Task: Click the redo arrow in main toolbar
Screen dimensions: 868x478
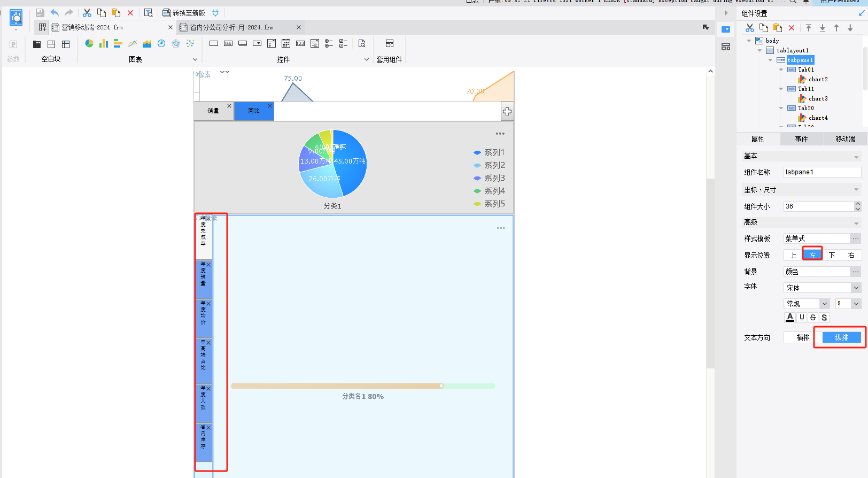Action: [x=69, y=13]
